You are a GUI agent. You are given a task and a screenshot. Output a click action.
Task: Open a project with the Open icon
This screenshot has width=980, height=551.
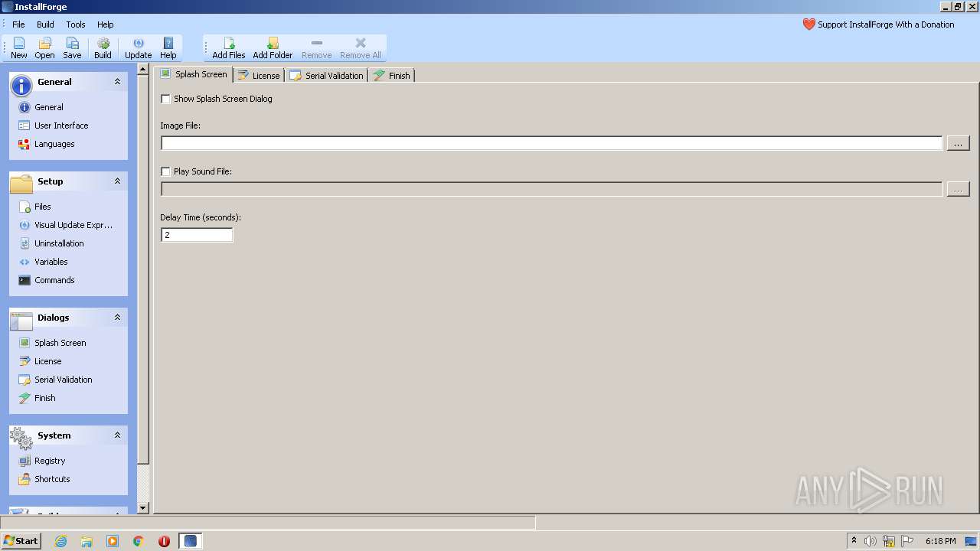pyautogui.click(x=45, y=47)
